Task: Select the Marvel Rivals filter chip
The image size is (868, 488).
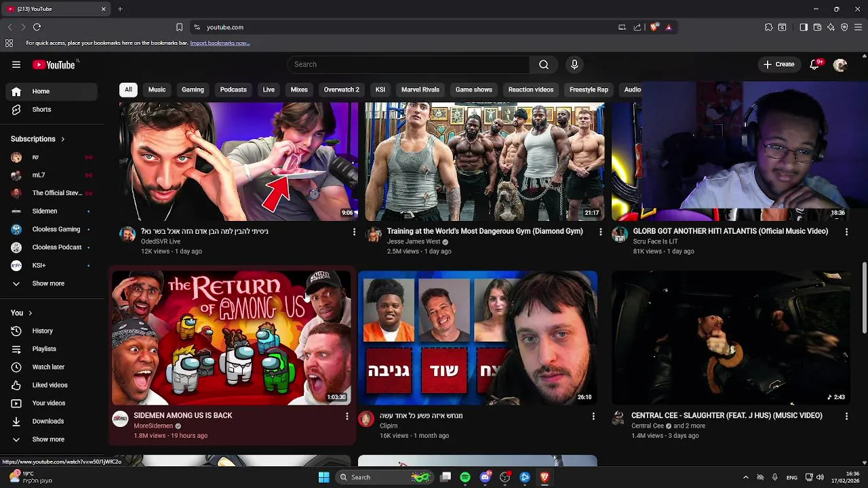Action: (420, 89)
